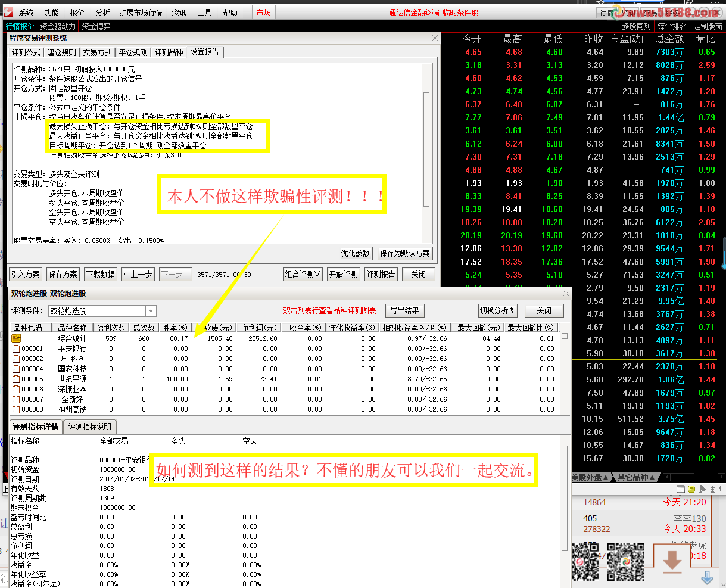Click the 切换分析图 button
Viewport: 726px width, 588px height.
tap(498, 310)
